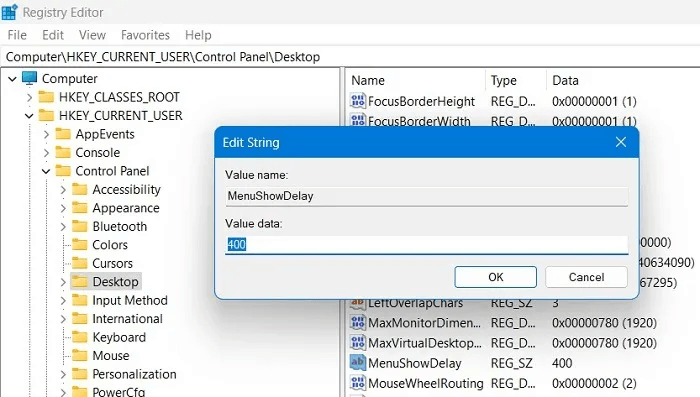The image size is (700, 397).
Task: Open the Edit menu
Action: click(53, 35)
